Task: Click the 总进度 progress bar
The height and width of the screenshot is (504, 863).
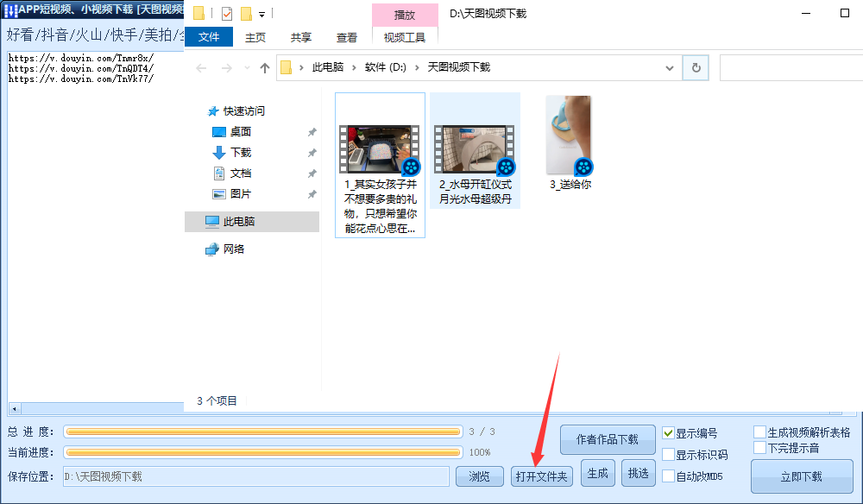Action: [x=263, y=432]
